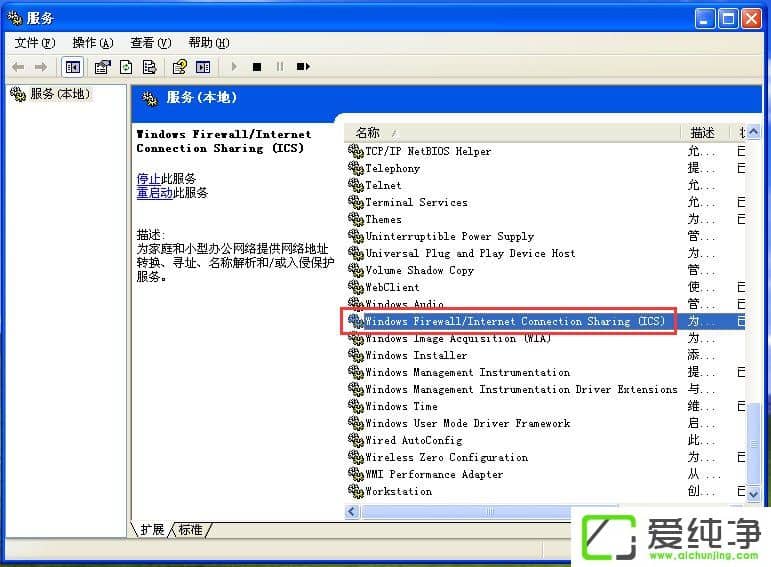Viewport: 771px width, 567px height.
Task: Open the 帮助(H) menu
Action: (209, 43)
